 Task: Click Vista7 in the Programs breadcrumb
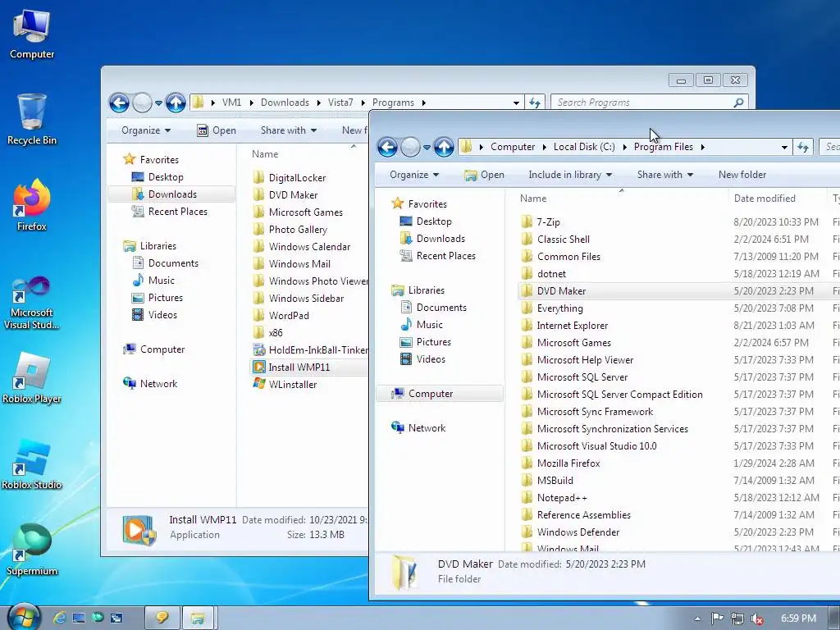(x=340, y=103)
